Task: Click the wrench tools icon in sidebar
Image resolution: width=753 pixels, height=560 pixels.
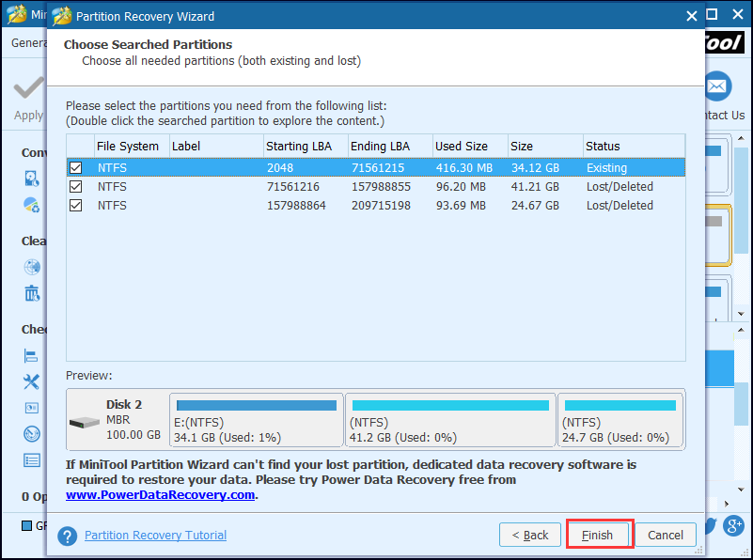Action: tap(32, 382)
